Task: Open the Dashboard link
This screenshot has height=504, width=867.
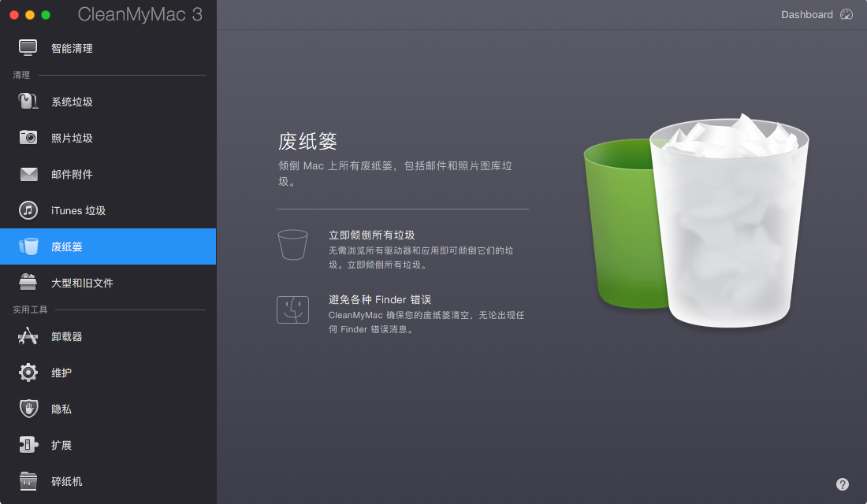Action: pyautogui.click(x=807, y=14)
